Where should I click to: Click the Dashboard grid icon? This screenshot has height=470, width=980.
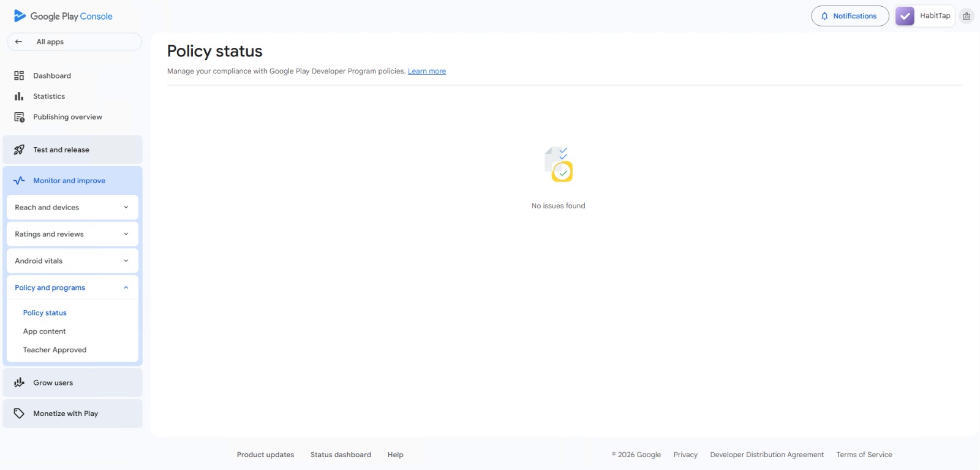click(19, 75)
